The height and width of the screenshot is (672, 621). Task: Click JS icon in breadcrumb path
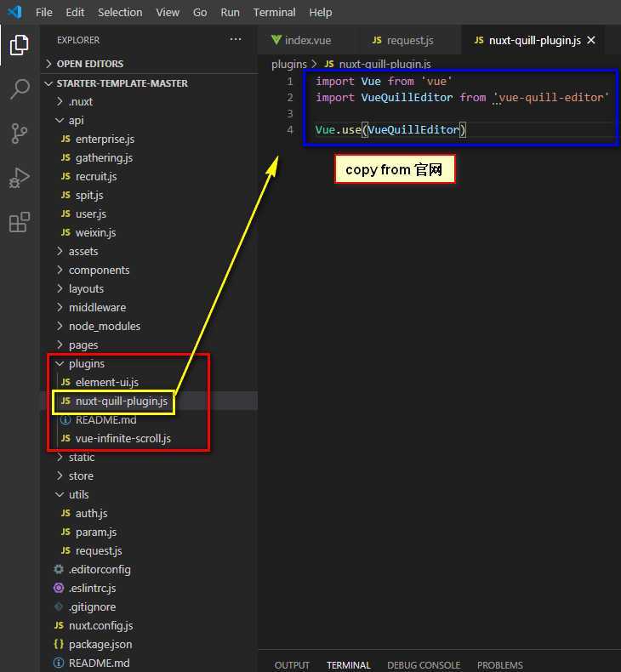click(329, 64)
